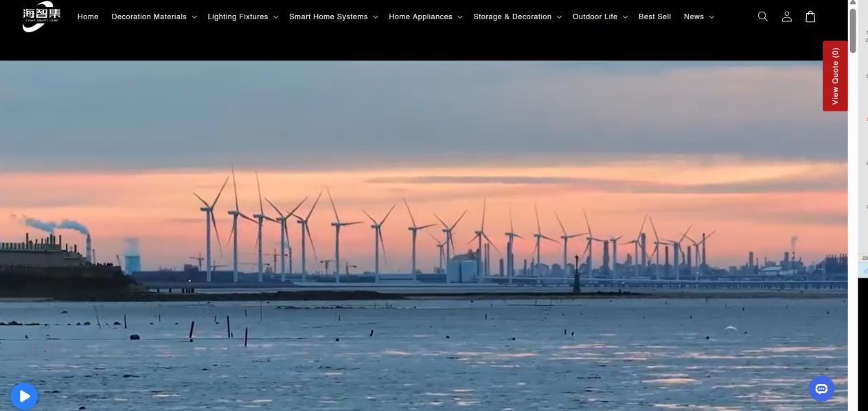Select Best Sell in navigation
868x411 pixels.
point(654,16)
